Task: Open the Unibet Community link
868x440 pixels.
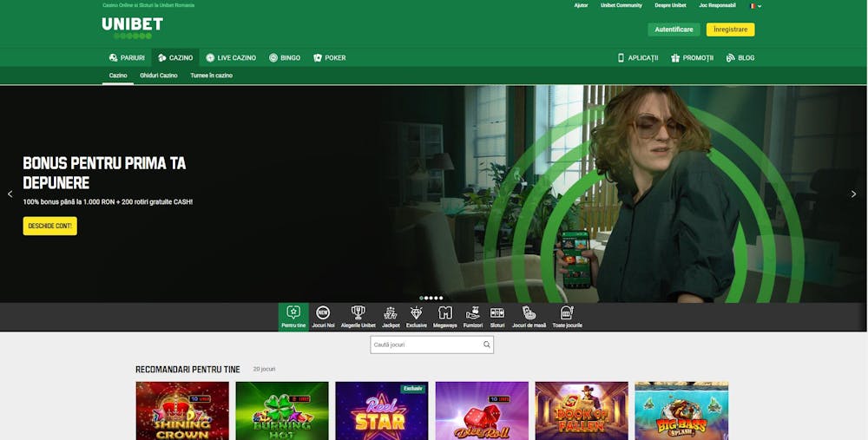Action: click(x=621, y=5)
